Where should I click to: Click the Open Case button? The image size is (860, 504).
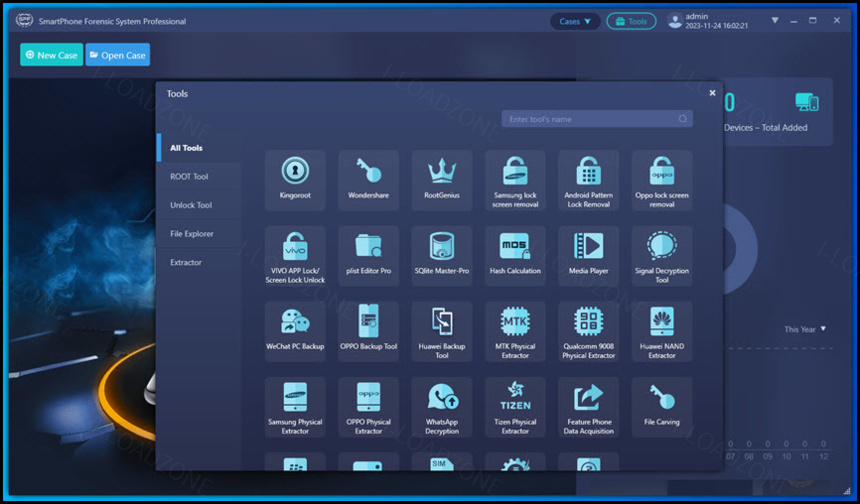(x=117, y=55)
